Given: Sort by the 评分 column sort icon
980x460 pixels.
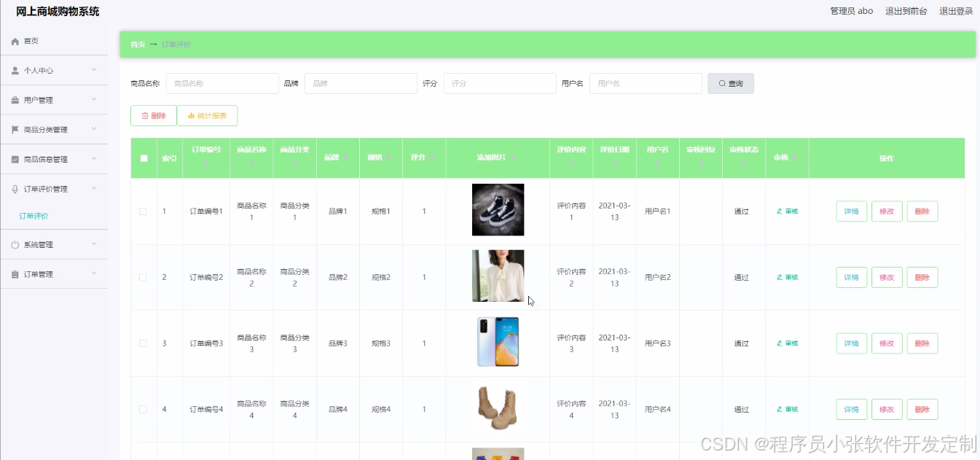Looking at the screenshot, I should 432,157.
